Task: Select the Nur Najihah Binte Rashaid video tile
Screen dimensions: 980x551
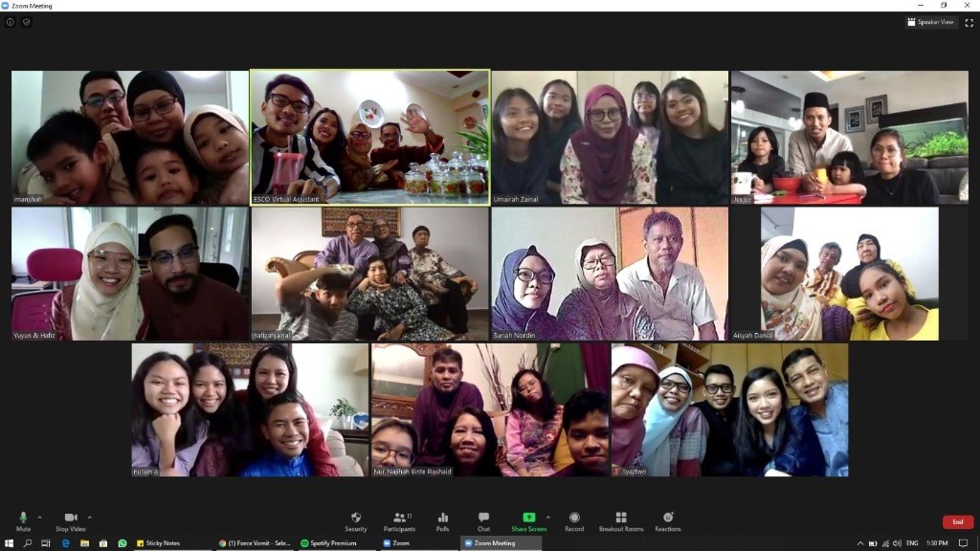Action: coord(490,409)
